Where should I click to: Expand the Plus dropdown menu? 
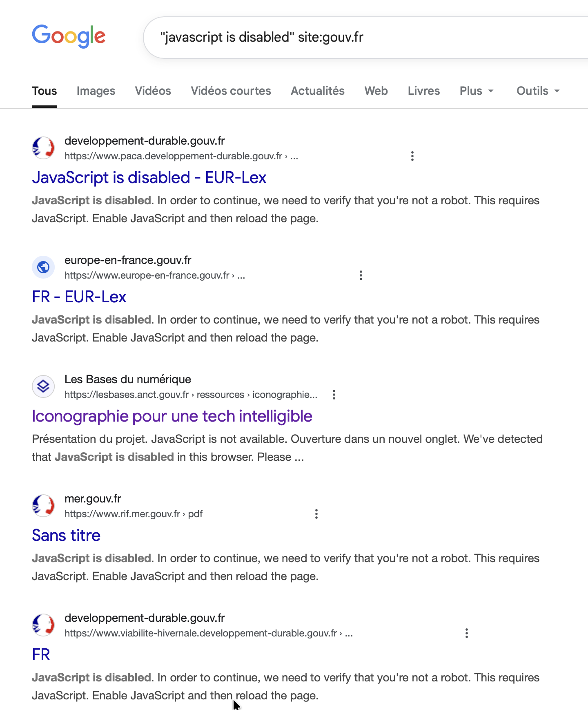click(x=477, y=91)
